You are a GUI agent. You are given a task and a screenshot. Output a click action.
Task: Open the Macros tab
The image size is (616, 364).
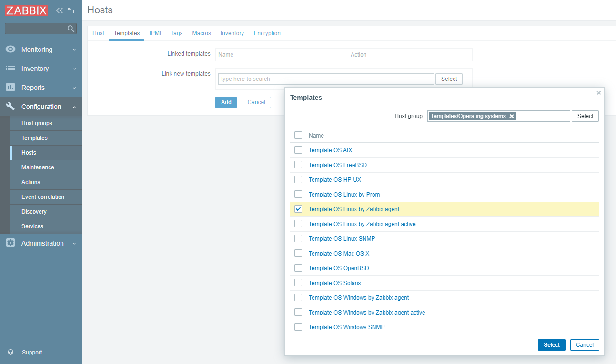pyautogui.click(x=202, y=33)
